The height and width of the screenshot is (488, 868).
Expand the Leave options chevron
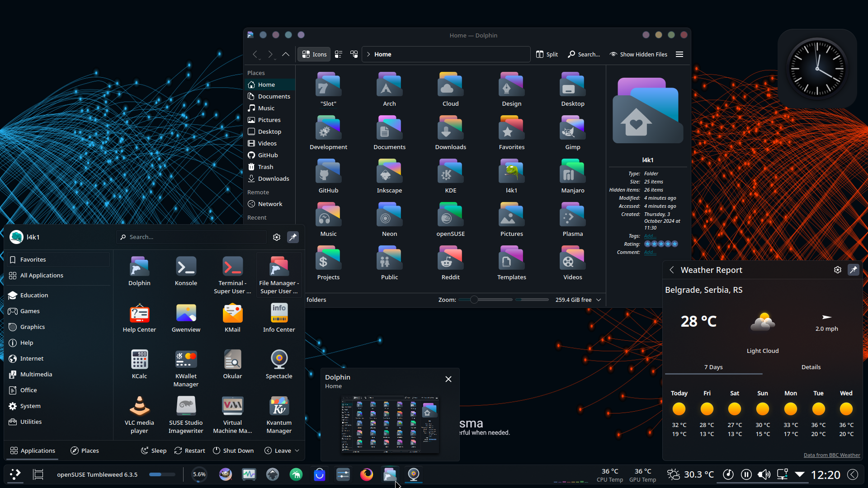(297, 450)
